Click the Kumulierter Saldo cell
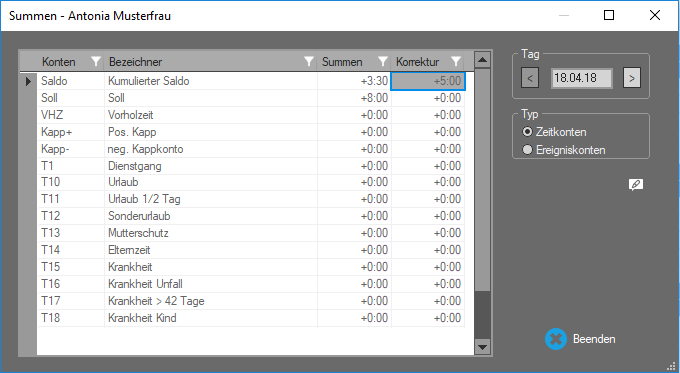Image resolution: width=680 pixels, height=373 pixels. 211,81
